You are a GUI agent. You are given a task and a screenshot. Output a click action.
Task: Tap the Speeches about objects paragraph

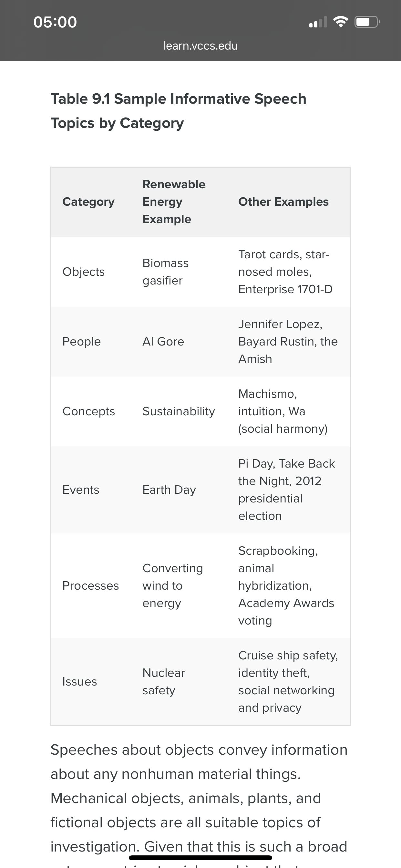click(199, 802)
